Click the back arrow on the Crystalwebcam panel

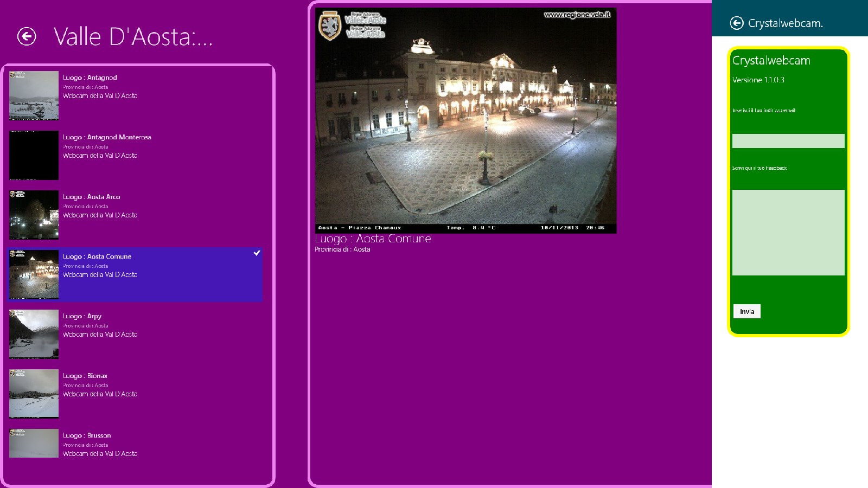737,23
